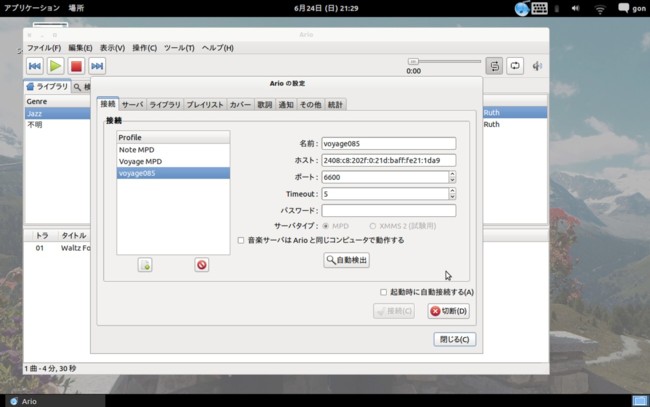650x407 pixels.
Task: Switch to the サーバ tab
Action: 133,104
